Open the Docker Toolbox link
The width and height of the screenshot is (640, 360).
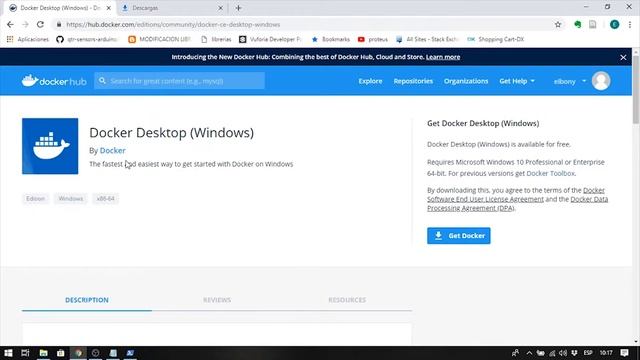[550, 173]
